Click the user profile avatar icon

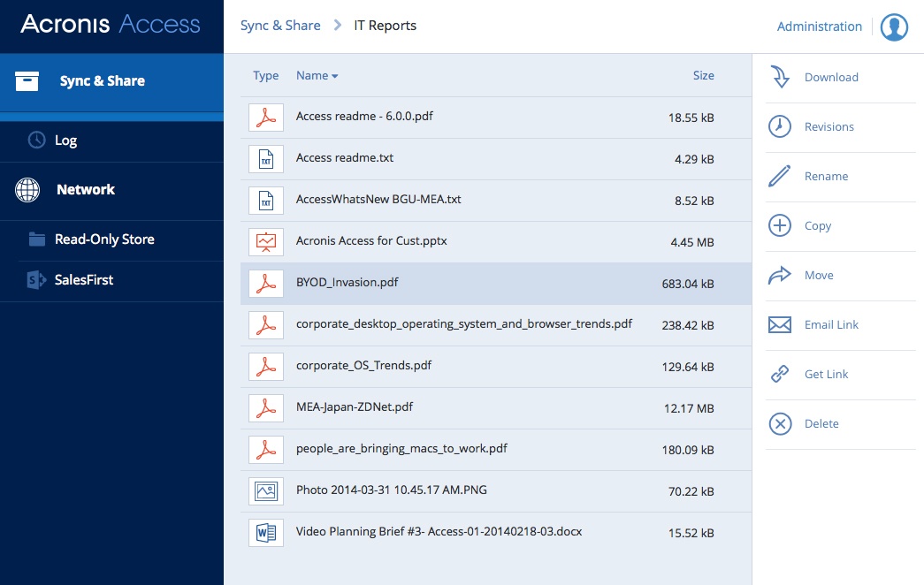[x=894, y=27]
